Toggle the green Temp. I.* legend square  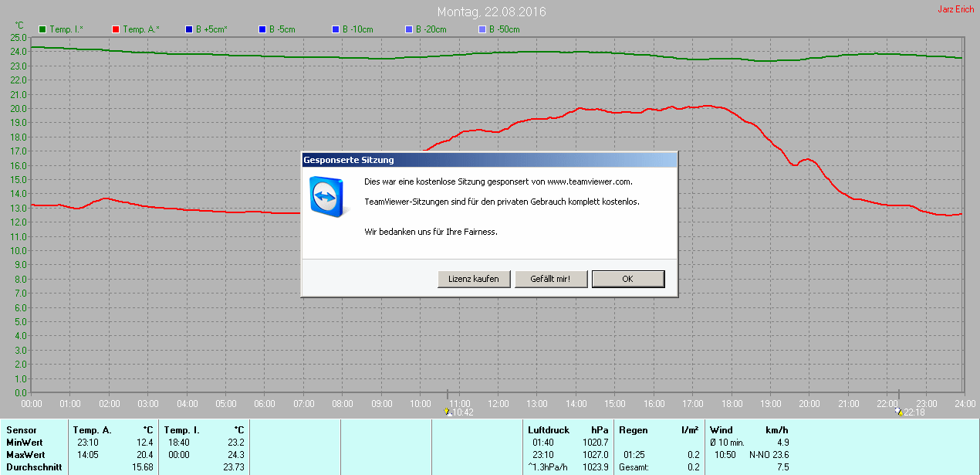point(42,29)
